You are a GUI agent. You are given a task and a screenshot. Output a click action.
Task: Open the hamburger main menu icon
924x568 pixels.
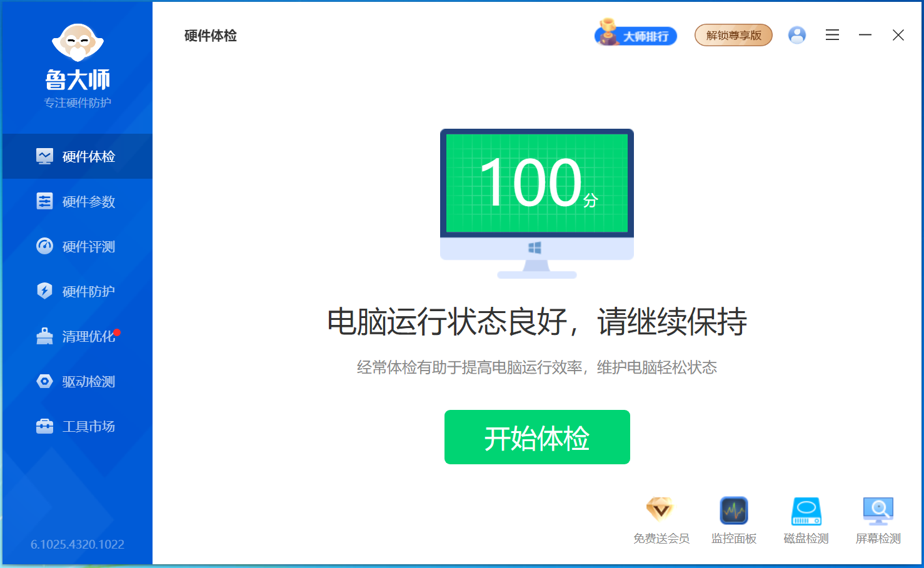point(832,35)
